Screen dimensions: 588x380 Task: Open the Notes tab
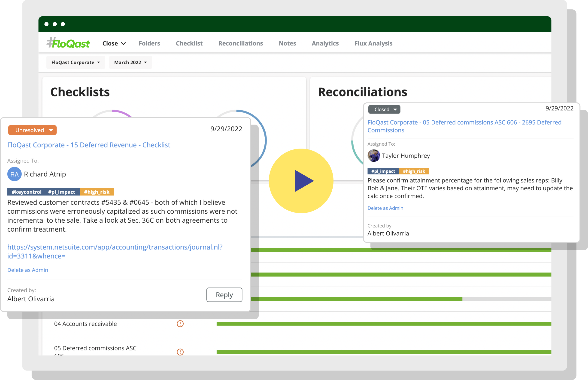point(287,43)
